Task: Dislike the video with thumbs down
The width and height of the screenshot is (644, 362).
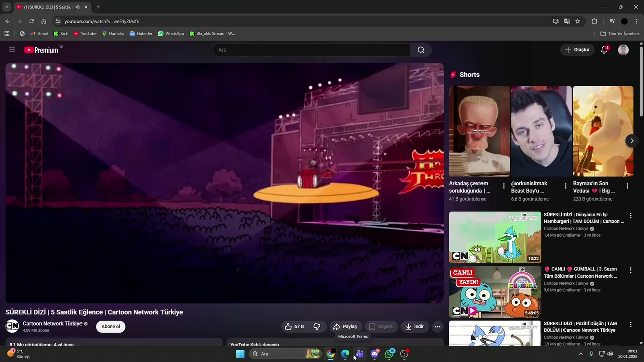Action: (317, 327)
